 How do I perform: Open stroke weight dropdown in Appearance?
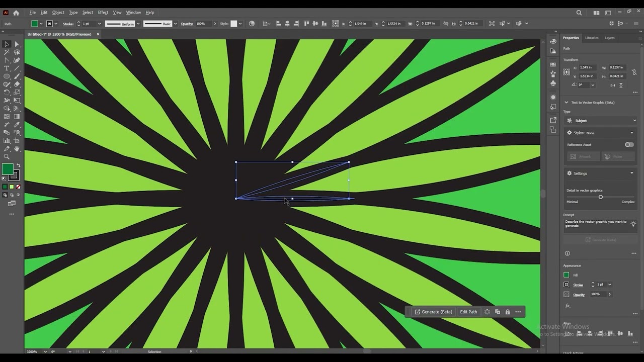click(x=610, y=285)
